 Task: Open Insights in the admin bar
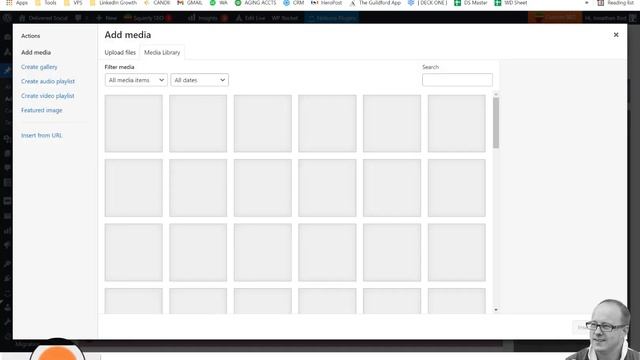point(208,18)
